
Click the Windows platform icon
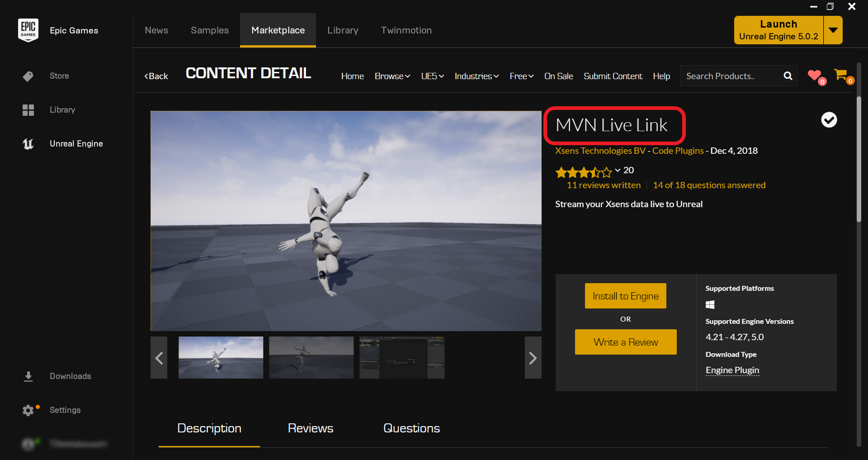pos(710,305)
